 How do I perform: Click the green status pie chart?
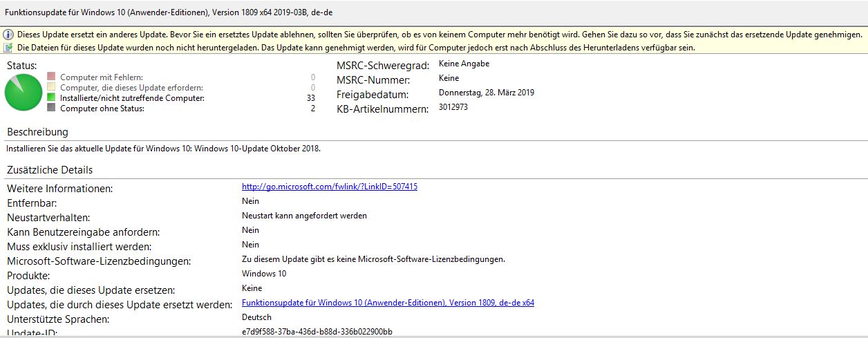pos(23,93)
